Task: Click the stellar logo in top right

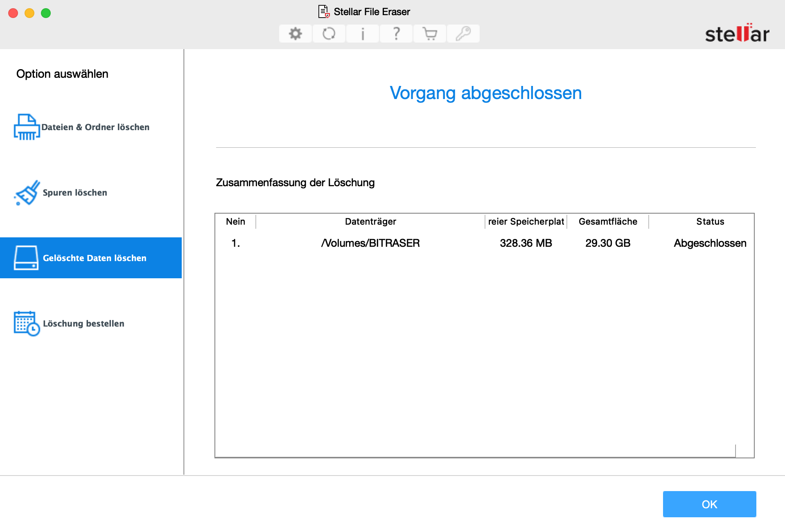Action: [737, 33]
